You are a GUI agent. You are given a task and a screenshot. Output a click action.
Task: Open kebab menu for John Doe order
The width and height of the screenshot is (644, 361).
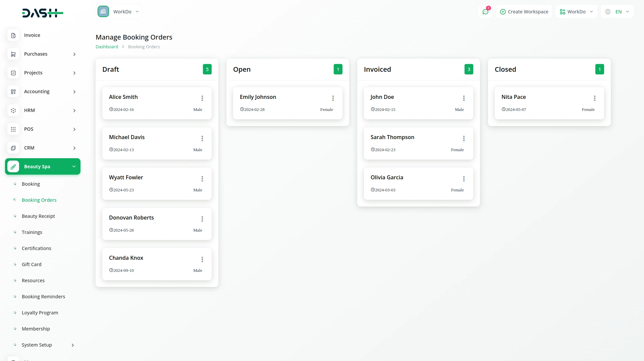[464, 98]
